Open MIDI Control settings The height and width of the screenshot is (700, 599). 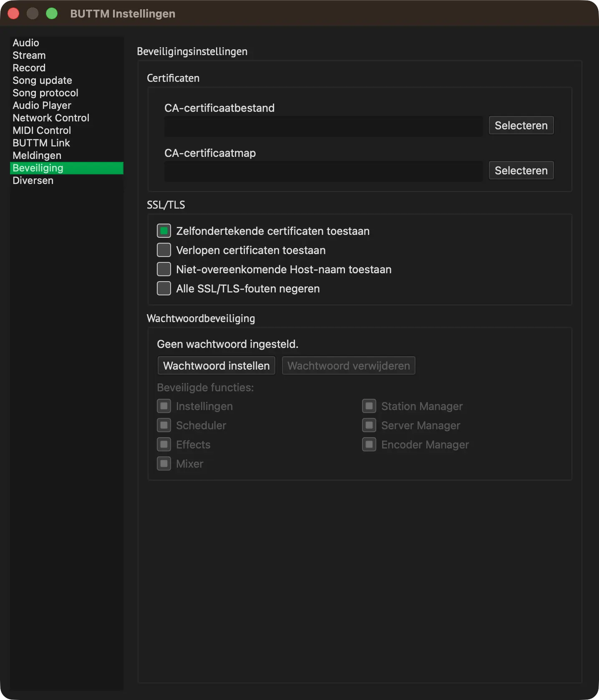[x=66, y=131]
